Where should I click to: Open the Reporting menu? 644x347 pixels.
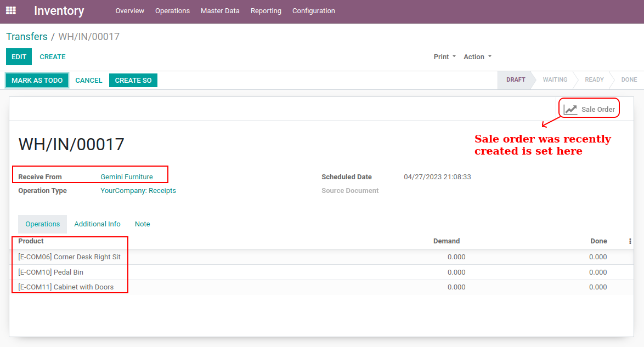(x=265, y=11)
